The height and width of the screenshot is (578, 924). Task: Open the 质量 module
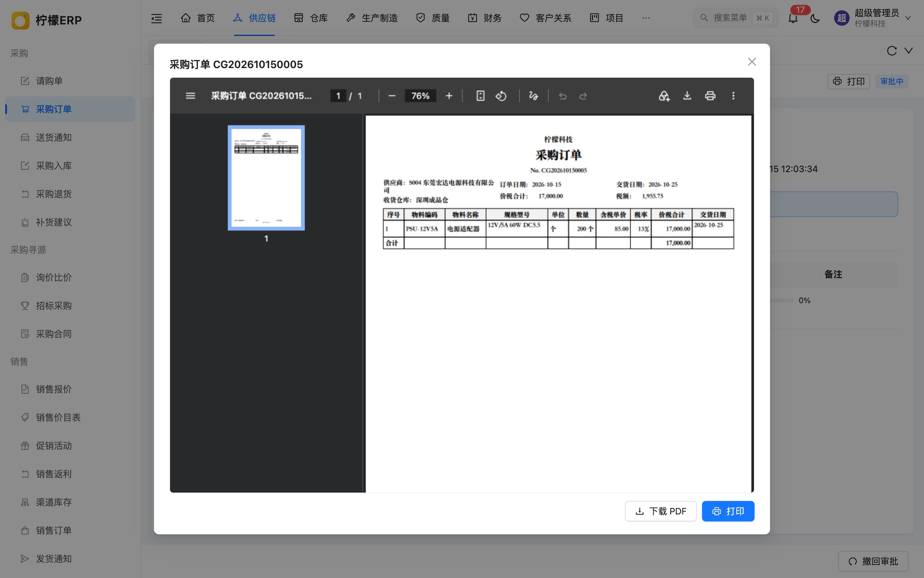(x=432, y=18)
